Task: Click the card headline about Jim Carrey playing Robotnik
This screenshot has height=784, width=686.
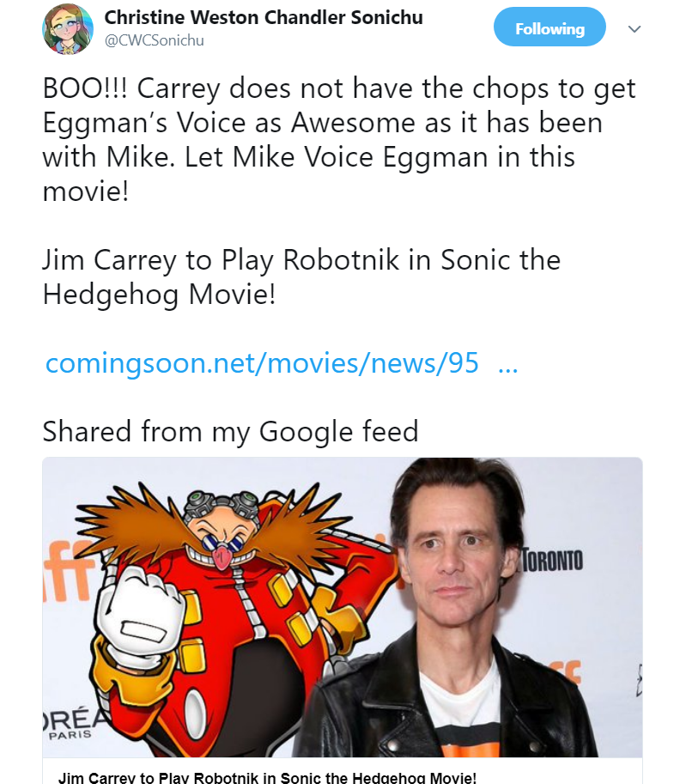Action: coord(268,777)
